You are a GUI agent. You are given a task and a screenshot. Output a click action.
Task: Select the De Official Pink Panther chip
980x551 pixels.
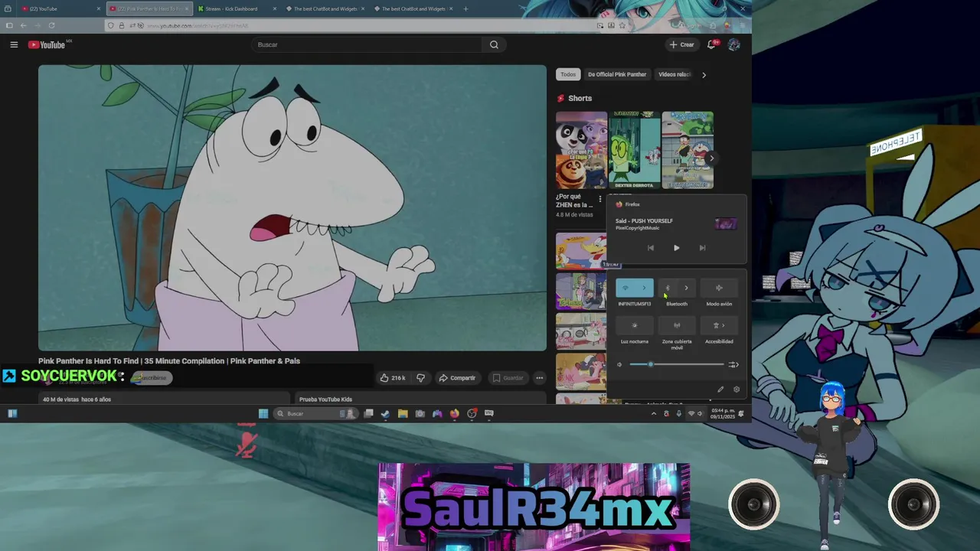click(x=617, y=74)
